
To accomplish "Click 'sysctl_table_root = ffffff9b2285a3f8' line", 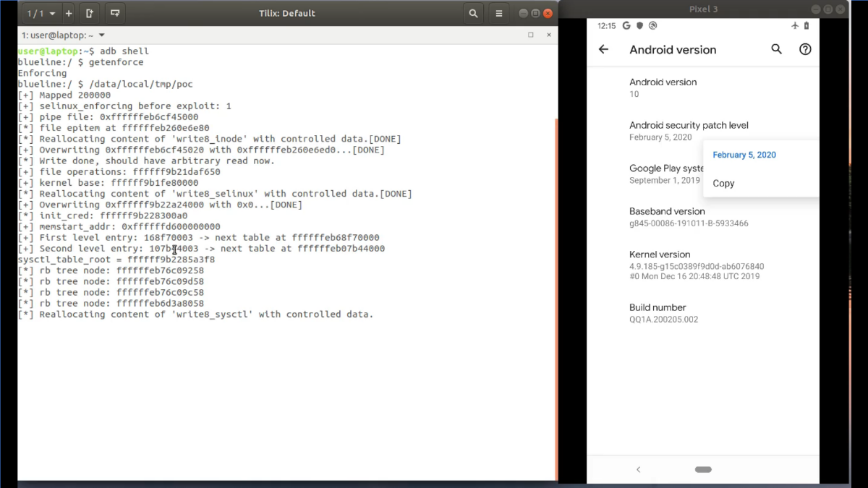I will 116,259.
